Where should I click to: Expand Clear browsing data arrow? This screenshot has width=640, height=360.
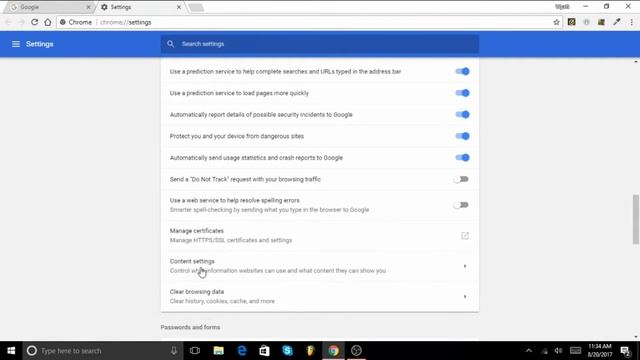(465, 297)
